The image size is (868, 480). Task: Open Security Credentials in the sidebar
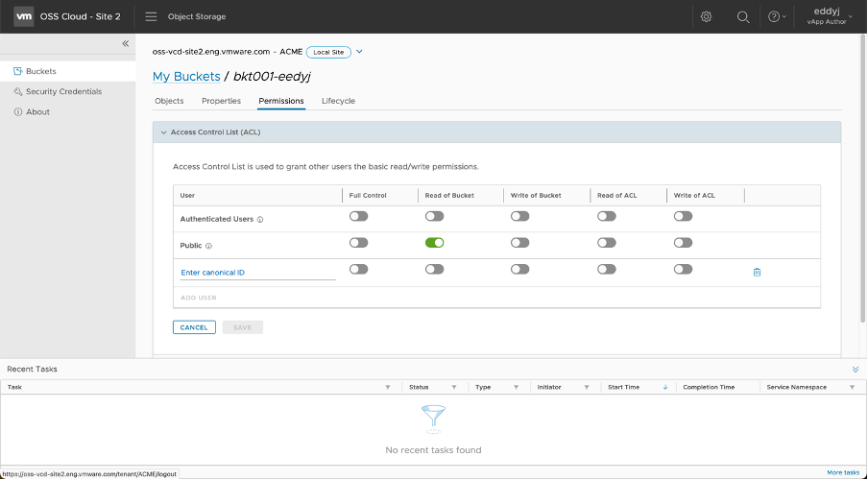pos(63,92)
